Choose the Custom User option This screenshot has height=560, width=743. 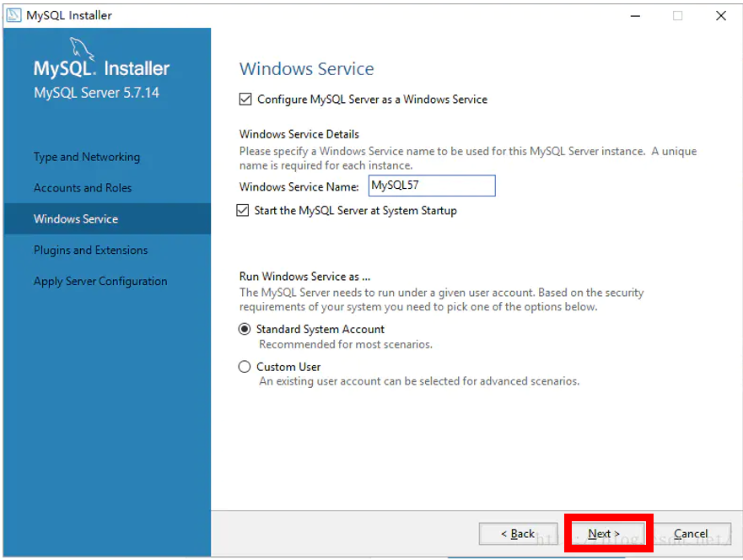point(245,367)
